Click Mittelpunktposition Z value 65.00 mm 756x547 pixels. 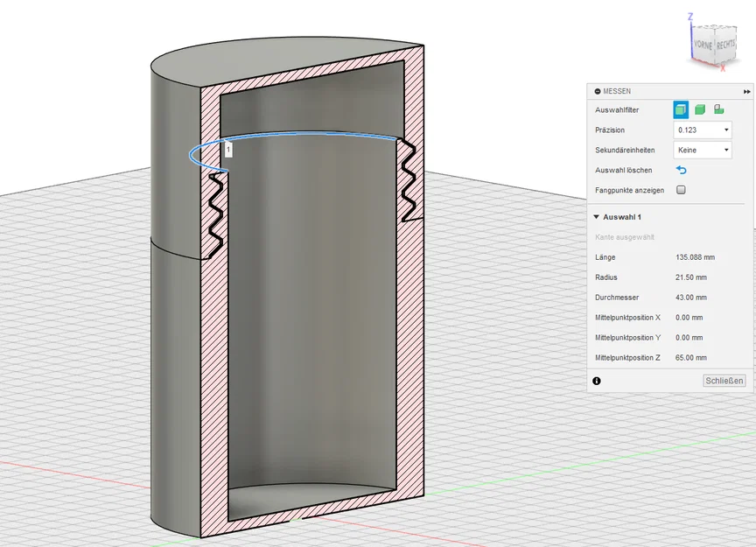coord(691,358)
